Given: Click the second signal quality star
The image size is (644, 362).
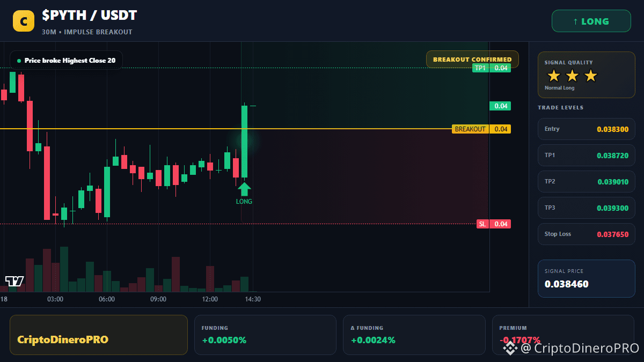Looking at the screenshot, I should click(572, 76).
